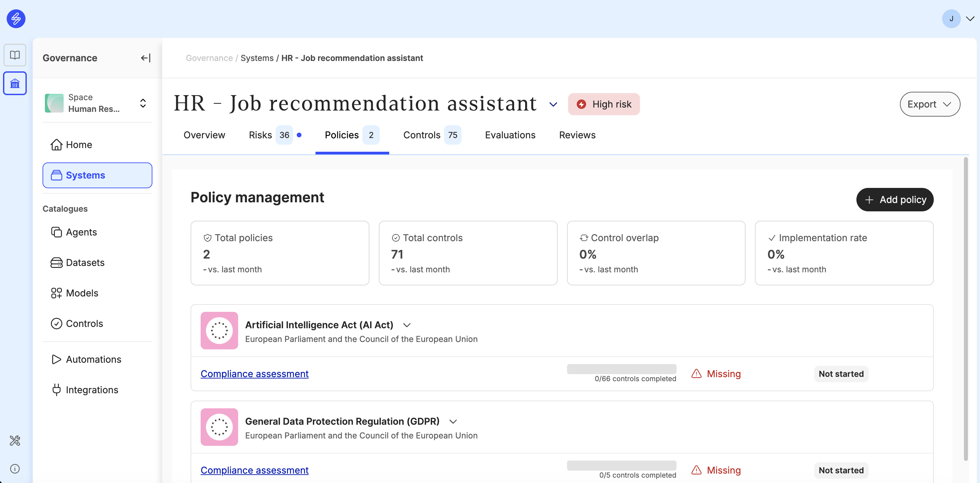Open the user avatar J

click(951, 19)
